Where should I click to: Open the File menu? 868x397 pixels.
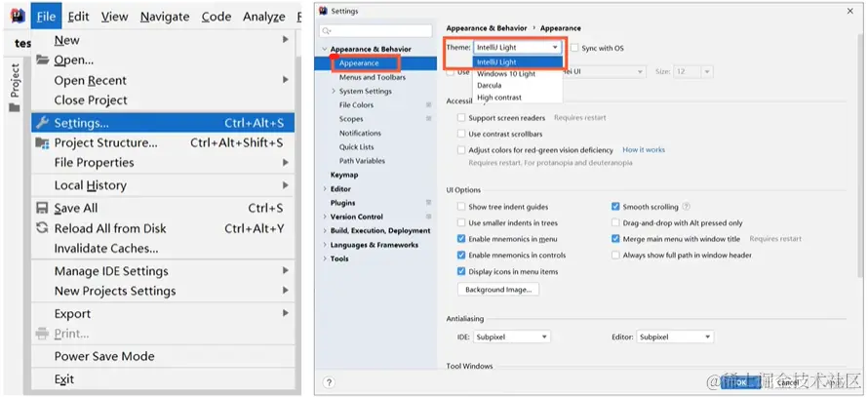(x=47, y=17)
